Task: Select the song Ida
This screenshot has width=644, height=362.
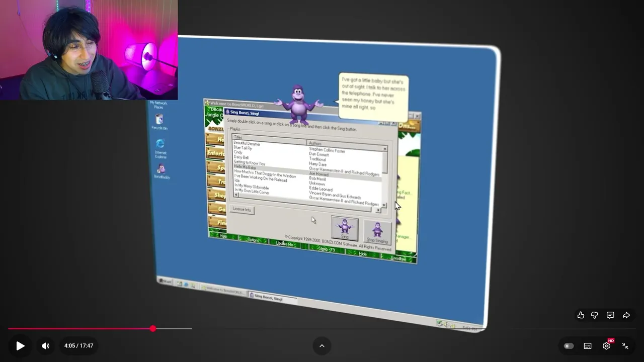Action: click(236, 180)
